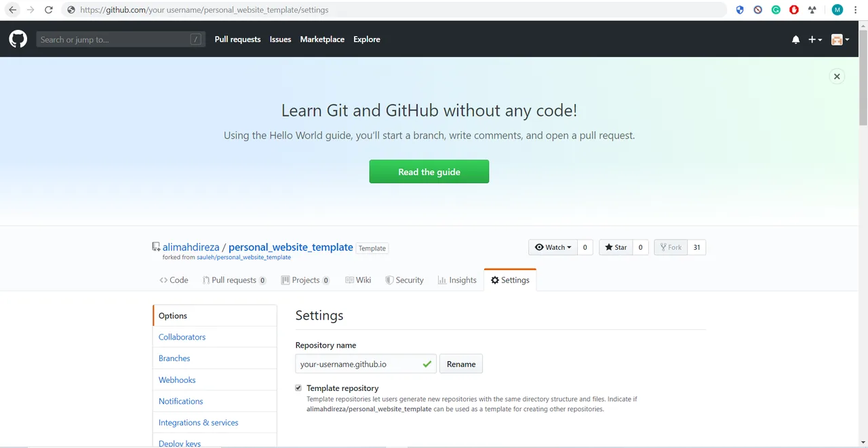Open Pull requests in top navigation
This screenshot has width=868, height=448.
click(237, 39)
